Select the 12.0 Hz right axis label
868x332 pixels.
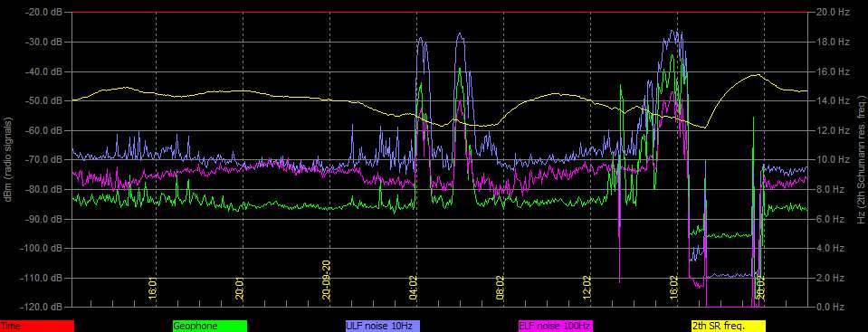[x=833, y=130]
